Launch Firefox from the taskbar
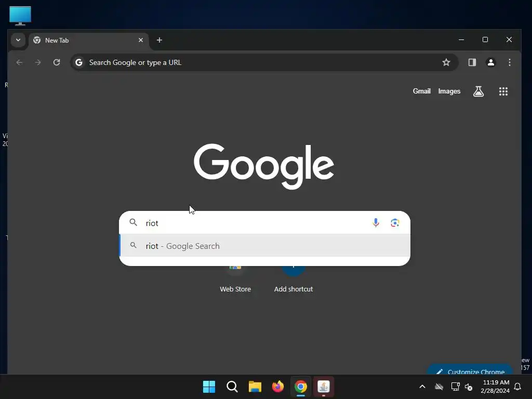Image resolution: width=532 pixels, height=399 pixels. tap(278, 387)
